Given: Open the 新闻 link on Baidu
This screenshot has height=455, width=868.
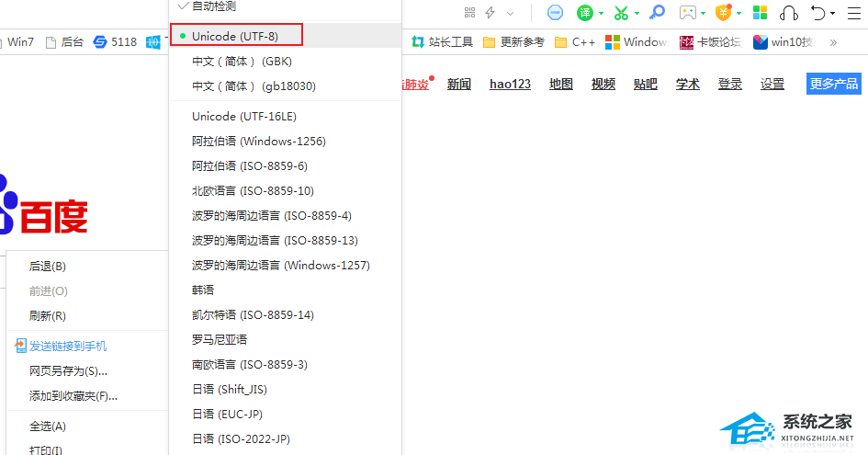Looking at the screenshot, I should point(459,85).
